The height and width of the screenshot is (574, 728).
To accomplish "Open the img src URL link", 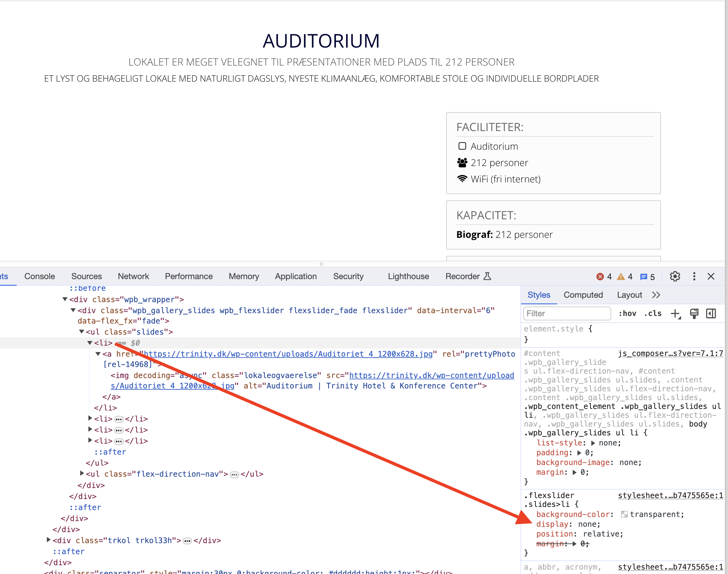I will [x=432, y=376].
